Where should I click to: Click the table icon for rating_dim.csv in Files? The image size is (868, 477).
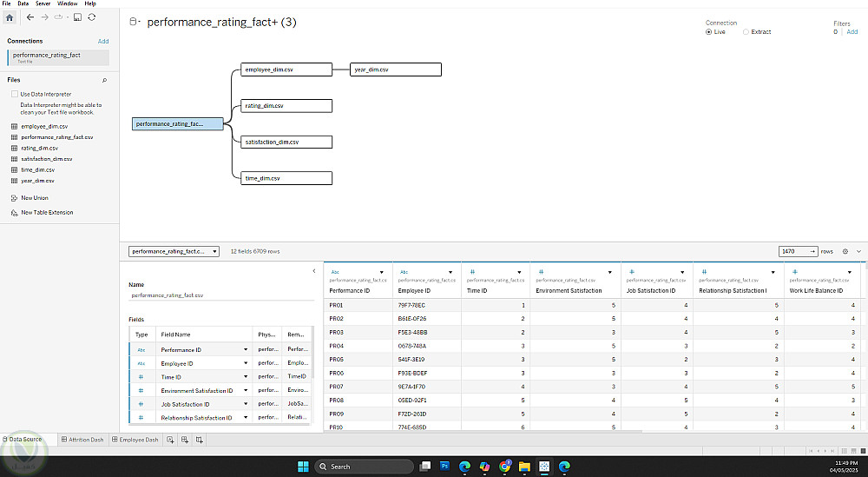pos(15,148)
